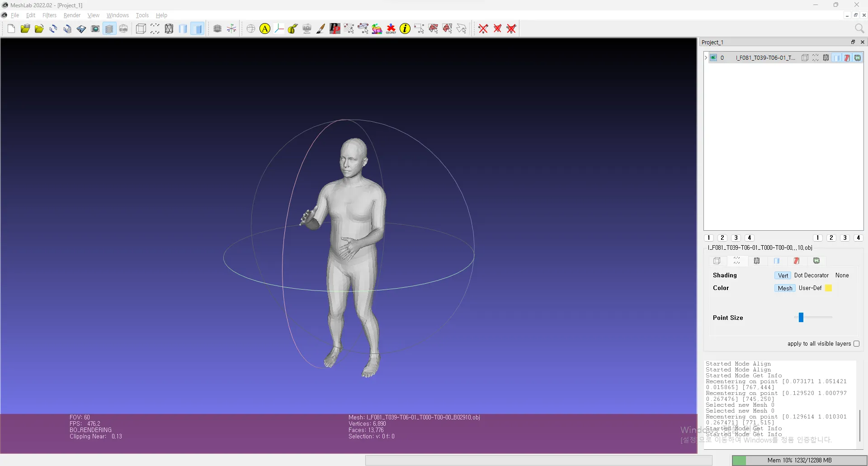Select the Z-painting brush tool
This screenshot has width=868, height=466.
tap(321, 29)
